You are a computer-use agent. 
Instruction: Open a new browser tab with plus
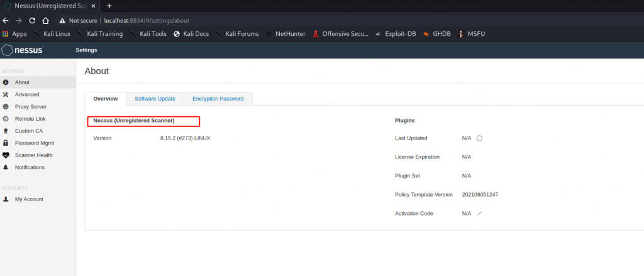point(109,6)
